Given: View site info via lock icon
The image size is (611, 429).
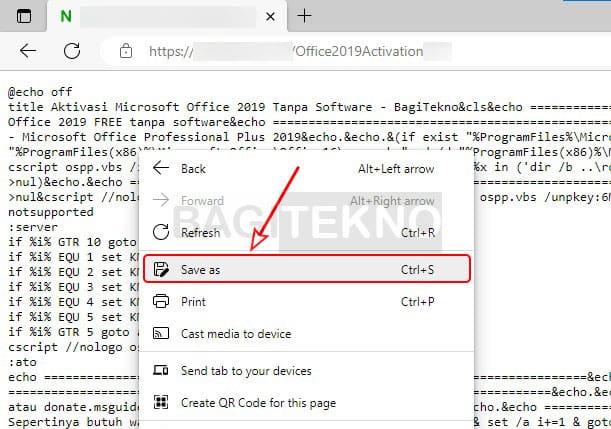Looking at the screenshot, I should click(x=125, y=51).
